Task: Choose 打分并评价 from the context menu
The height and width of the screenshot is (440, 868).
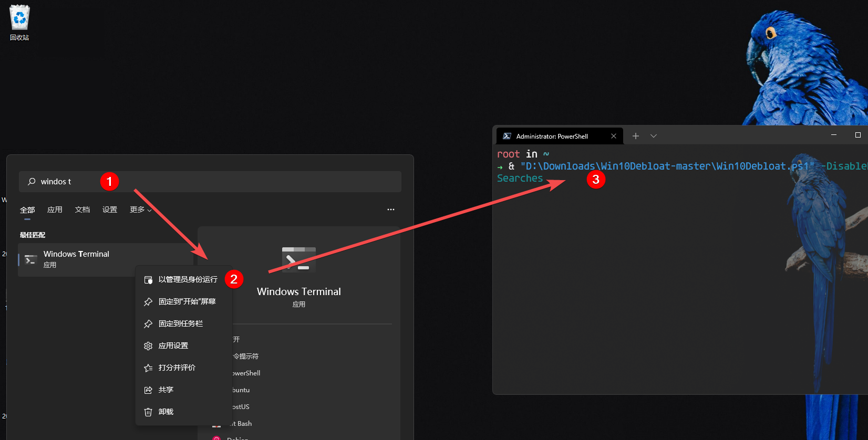Action: (184, 368)
